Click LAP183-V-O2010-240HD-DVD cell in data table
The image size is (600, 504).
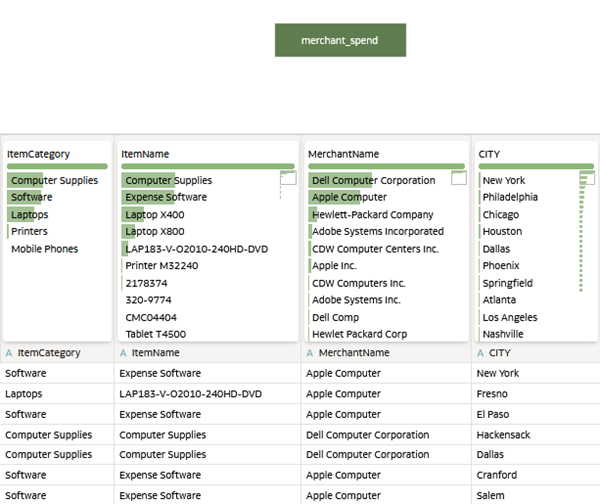click(208, 394)
